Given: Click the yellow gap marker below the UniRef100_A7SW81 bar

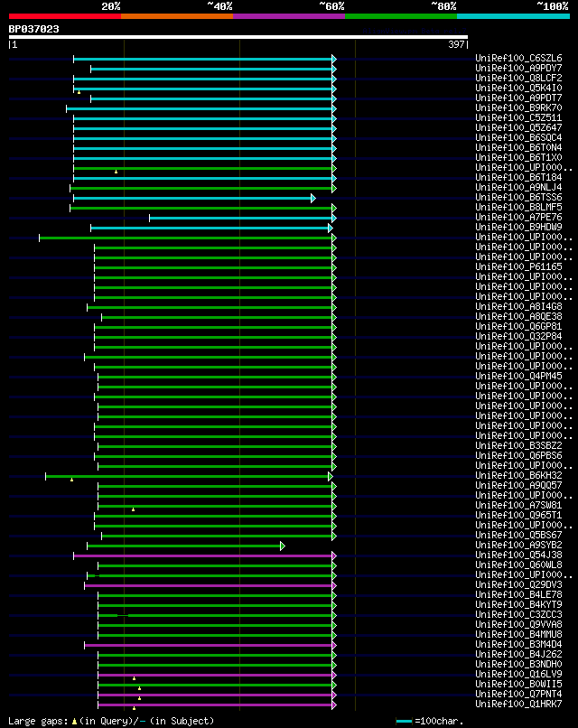Looking at the screenshot, I should [134, 509].
